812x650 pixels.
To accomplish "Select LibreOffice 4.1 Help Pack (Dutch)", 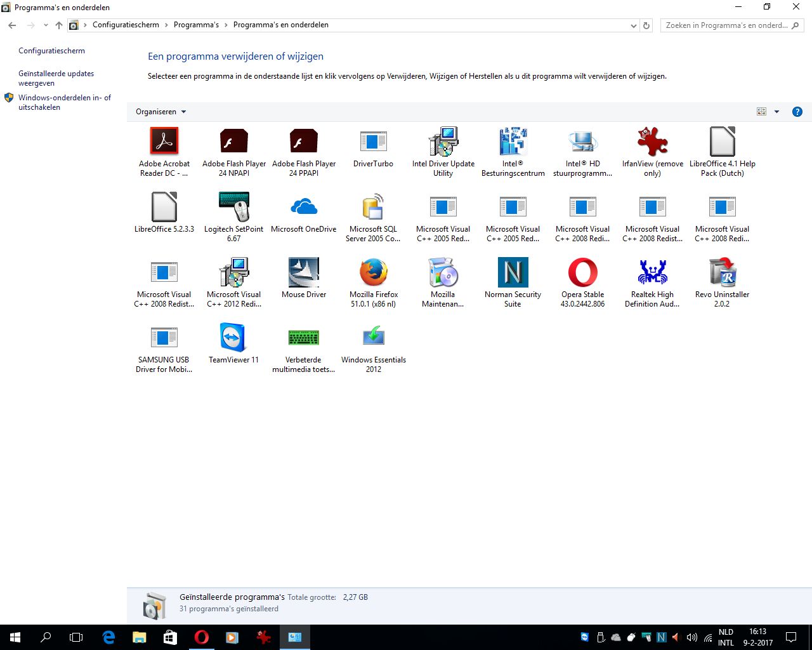I will coord(723,152).
